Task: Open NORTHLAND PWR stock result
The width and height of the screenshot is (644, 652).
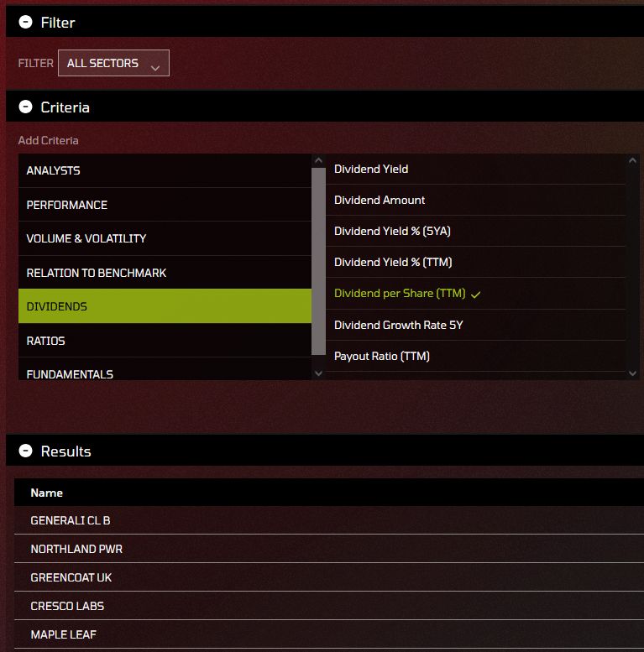Action: tap(76, 549)
